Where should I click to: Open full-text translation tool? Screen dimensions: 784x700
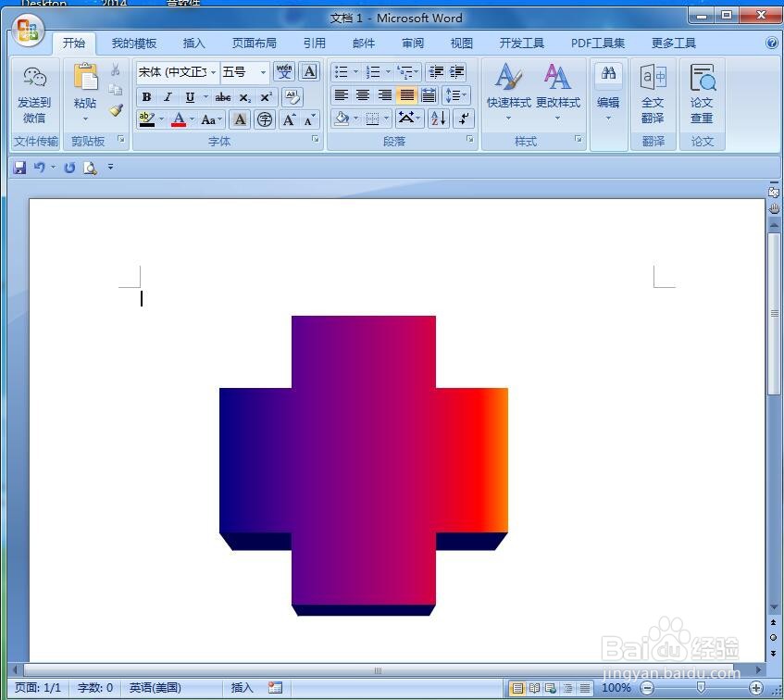(653, 94)
